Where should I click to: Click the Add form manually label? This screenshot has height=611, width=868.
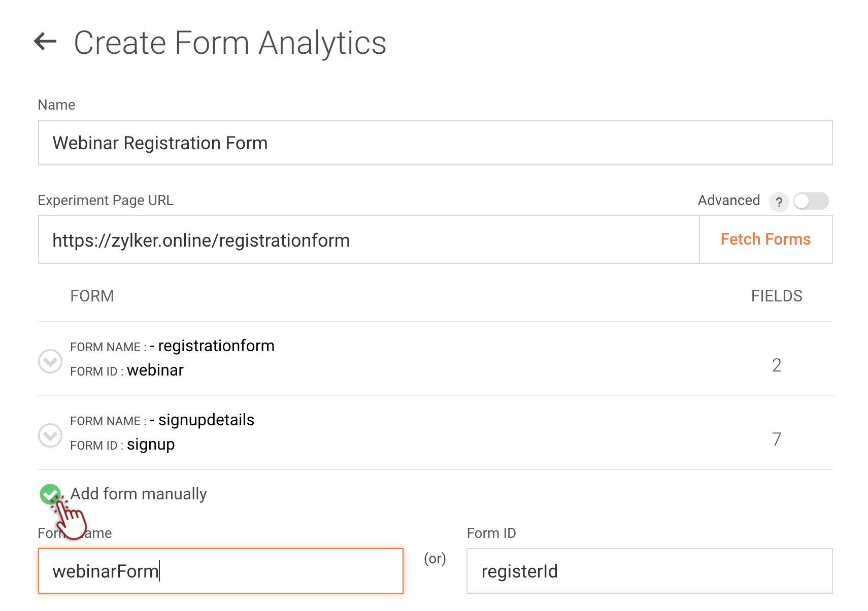[x=139, y=494]
